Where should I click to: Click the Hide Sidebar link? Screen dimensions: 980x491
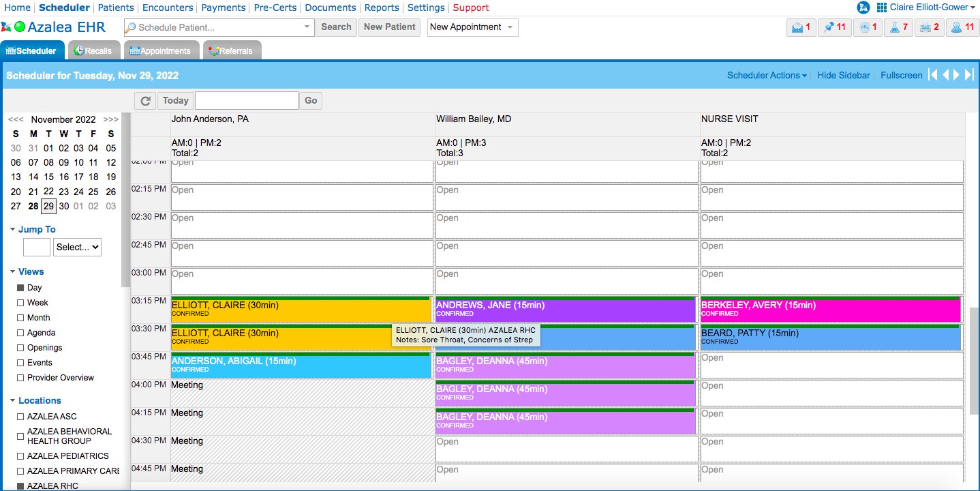click(x=843, y=76)
